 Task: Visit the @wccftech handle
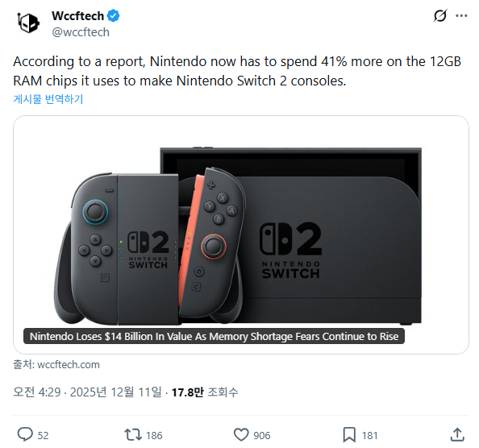point(81,32)
